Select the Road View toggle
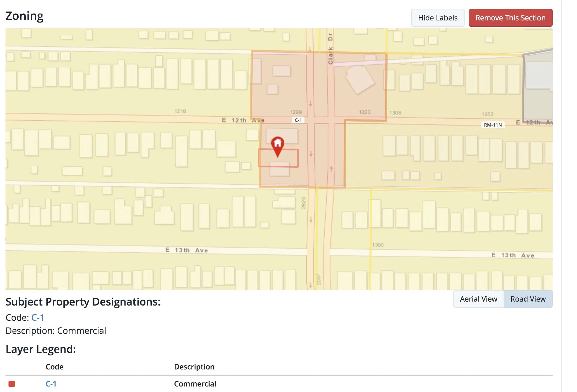Viewport: 577px width, 392px height. (x=528, y=299)
